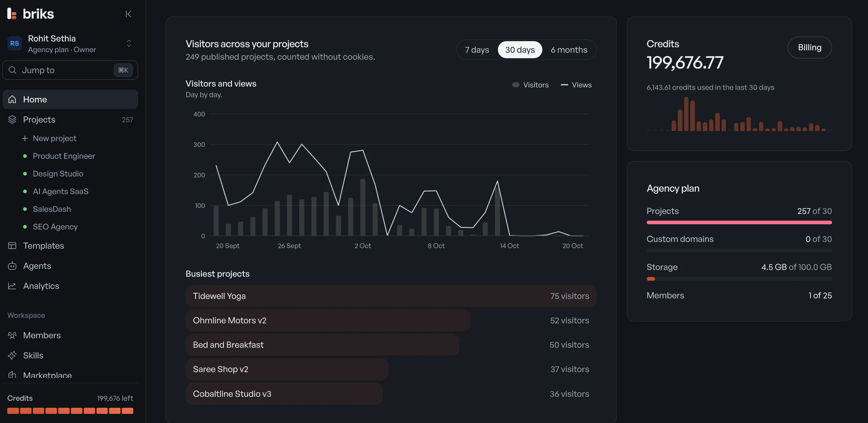Open the Billing button in Credits card
This screenshot has height=423, width=868.
[x=809, y=48]
